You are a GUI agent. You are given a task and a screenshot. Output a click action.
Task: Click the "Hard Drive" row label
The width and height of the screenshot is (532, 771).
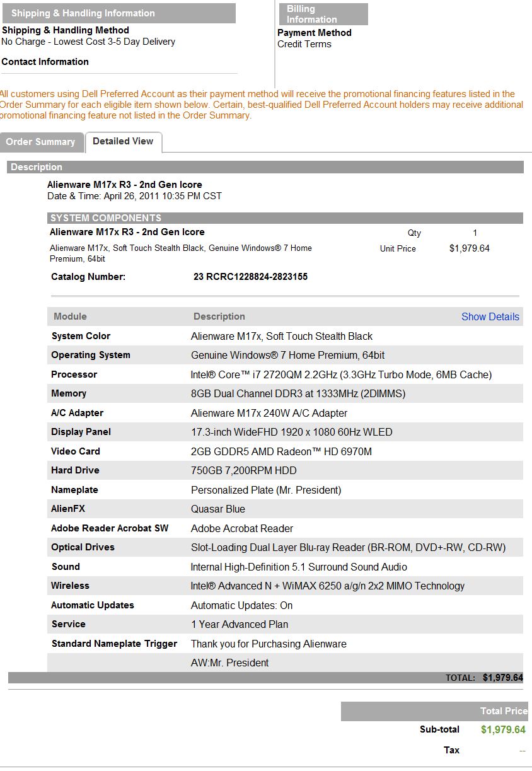click(x=75, y=470)
